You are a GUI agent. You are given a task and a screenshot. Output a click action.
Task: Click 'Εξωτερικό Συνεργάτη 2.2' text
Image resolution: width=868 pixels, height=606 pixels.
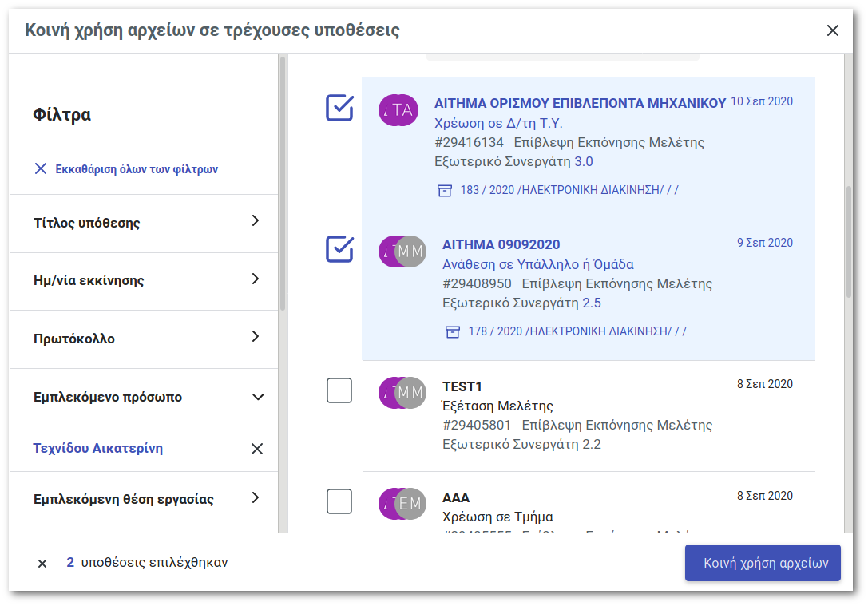click(x=521, y=444)
